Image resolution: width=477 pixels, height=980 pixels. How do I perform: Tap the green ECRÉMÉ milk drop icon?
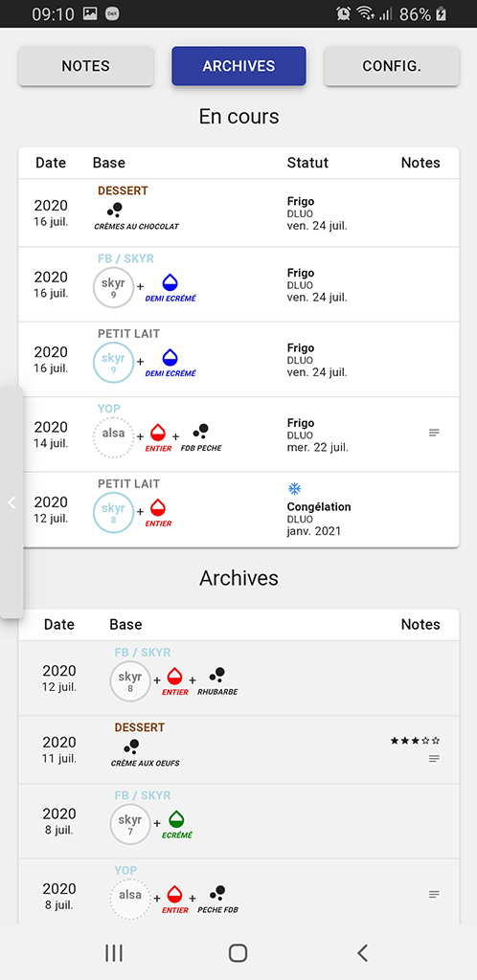(177, 819)
